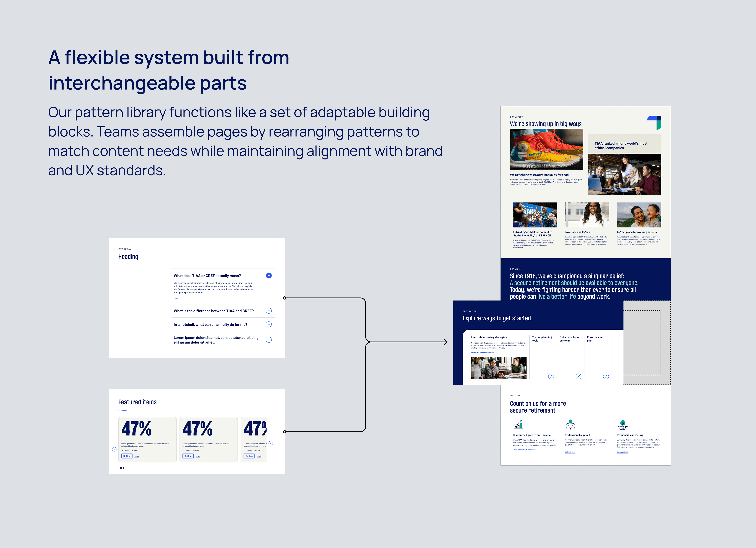Expand the Lorem ipsum accordion item

[x=269, y=340]
